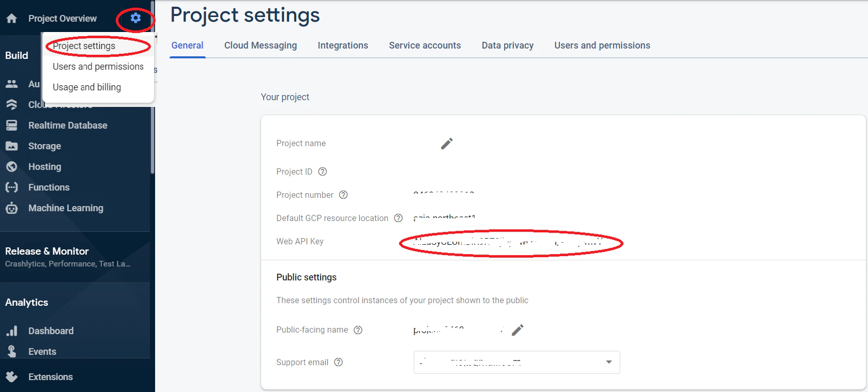This screenshot has width=868, height=392.
Task: Edit public-facing name with pencil icon
Action: click(x=517, y=330)
